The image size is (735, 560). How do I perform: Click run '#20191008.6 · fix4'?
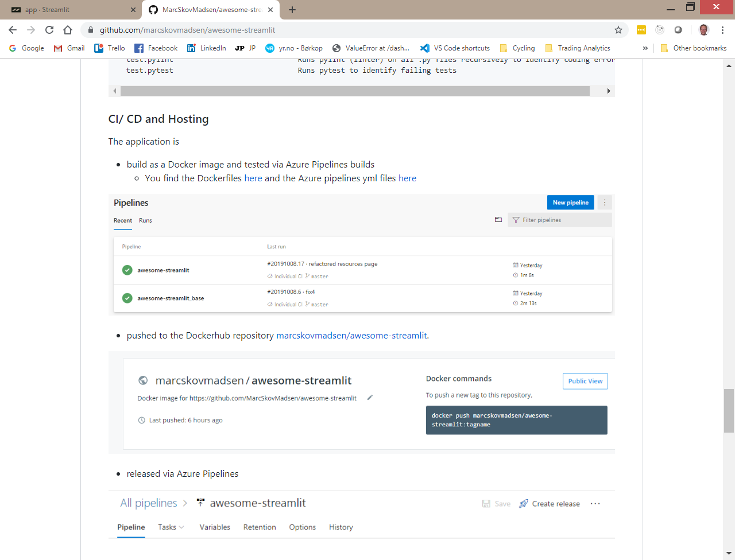pyautogui.click(x=291, y=292)
